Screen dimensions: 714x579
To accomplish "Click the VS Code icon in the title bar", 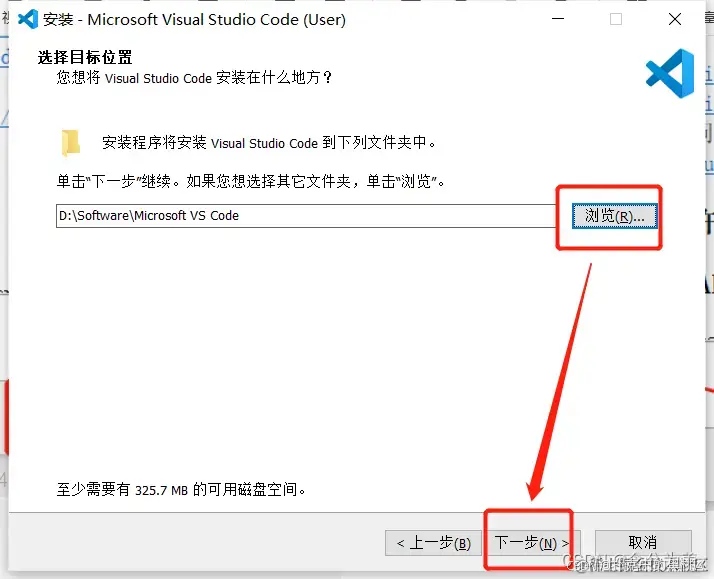I will [28, 19].
